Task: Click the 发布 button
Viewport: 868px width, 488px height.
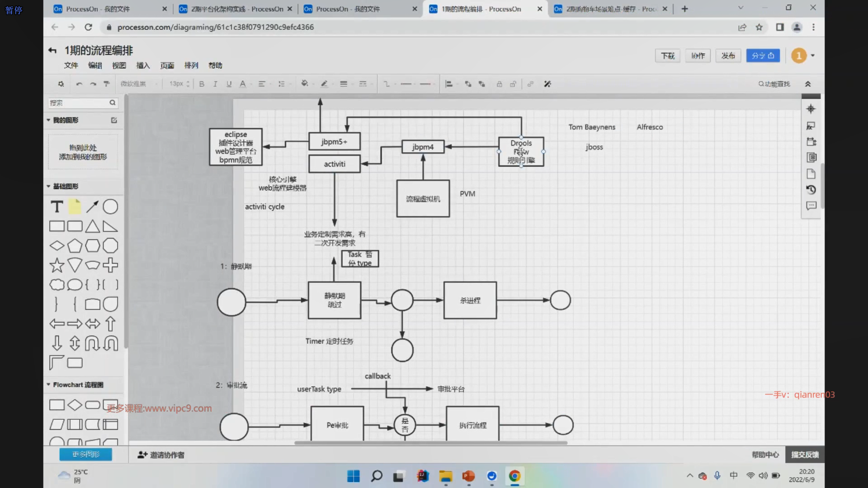Action: tap(728, 56)
